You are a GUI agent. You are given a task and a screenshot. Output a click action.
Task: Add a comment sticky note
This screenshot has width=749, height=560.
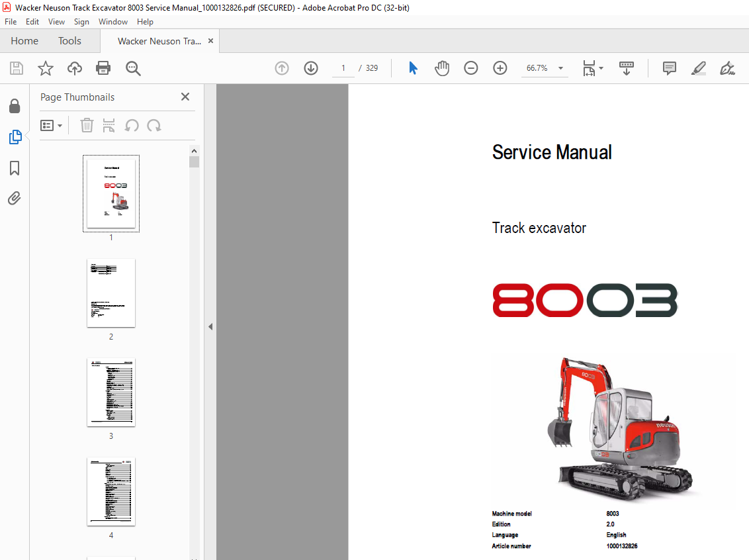point(669,68)
